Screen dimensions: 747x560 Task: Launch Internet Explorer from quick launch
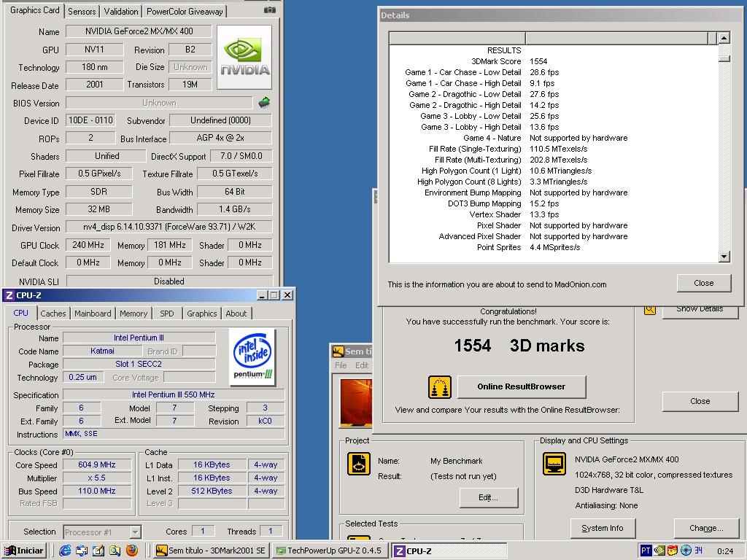65,551
